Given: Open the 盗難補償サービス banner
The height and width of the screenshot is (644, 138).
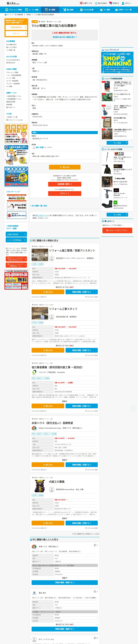Looking at the screenshot, I should (x=16, y=134).
